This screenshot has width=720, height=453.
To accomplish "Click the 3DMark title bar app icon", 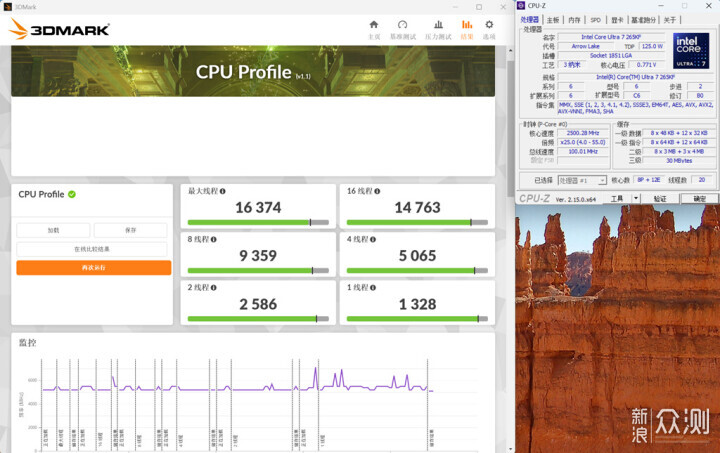I will [7, 7].
